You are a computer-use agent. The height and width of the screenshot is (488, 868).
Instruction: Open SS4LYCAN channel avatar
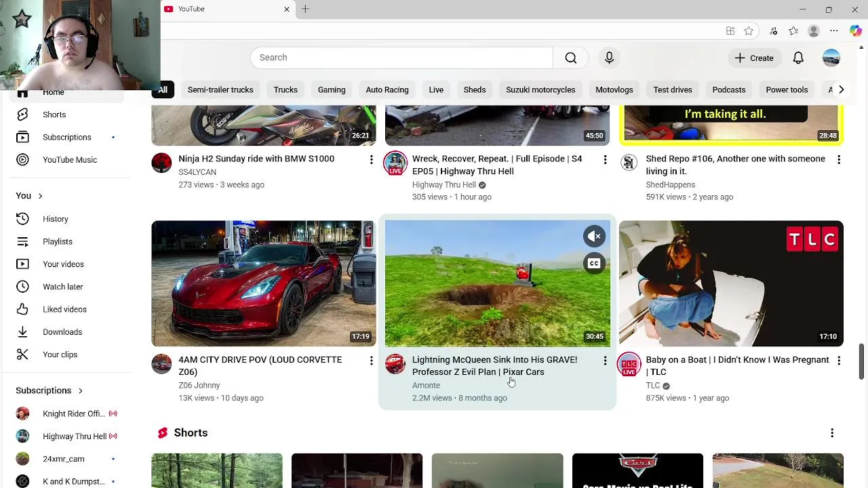[161, 163]
